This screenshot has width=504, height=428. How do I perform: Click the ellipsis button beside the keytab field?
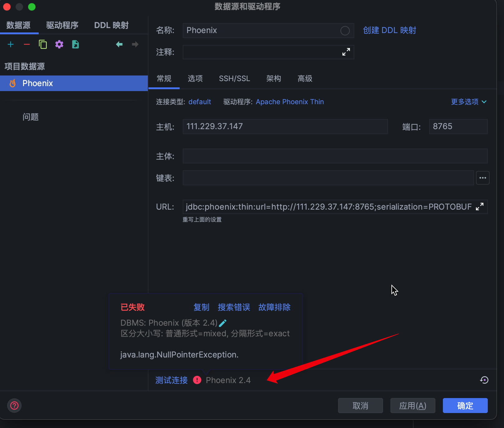point(483,178)
